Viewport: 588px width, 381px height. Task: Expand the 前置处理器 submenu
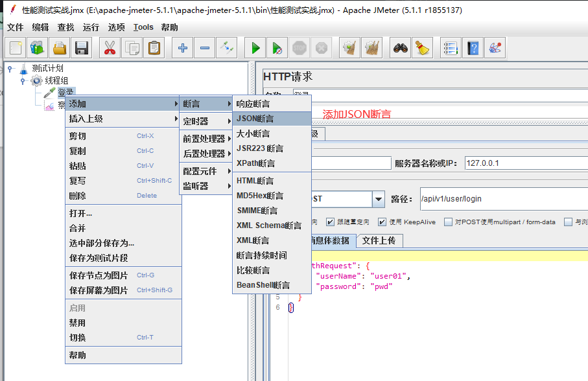click(206, 139)
